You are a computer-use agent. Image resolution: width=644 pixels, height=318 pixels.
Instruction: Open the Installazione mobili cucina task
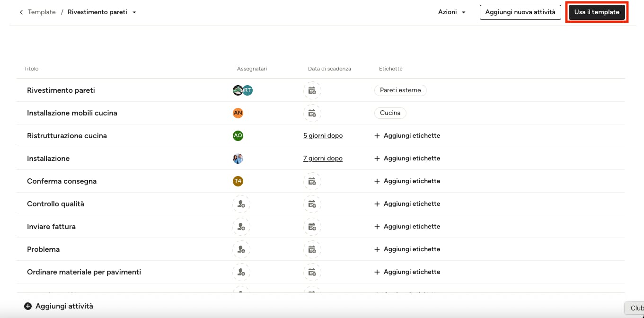click(x=72, y=113)
